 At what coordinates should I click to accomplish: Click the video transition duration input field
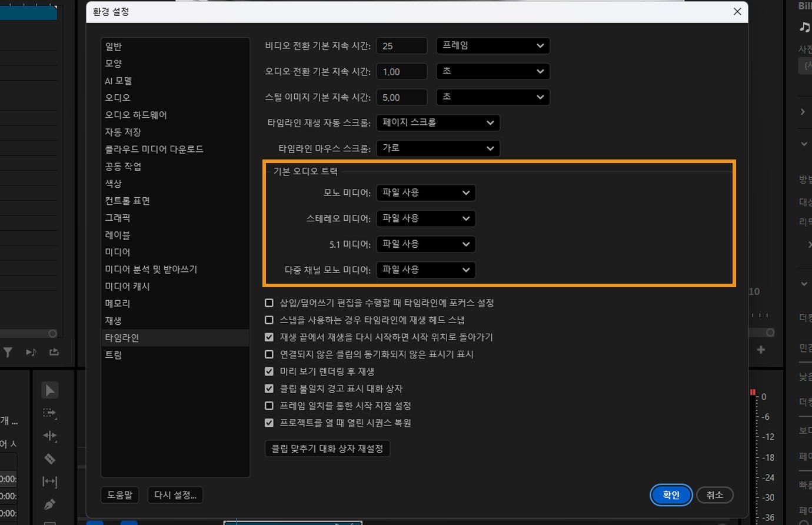click(402, 45)
